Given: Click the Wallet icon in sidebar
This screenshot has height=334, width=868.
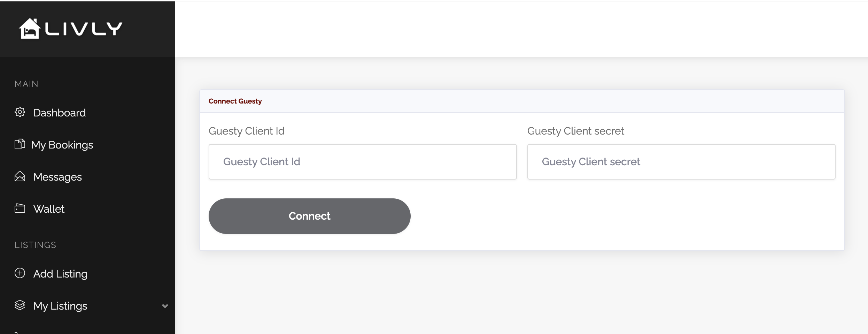Looking at the screenshot, I should (x=20, y=208).
